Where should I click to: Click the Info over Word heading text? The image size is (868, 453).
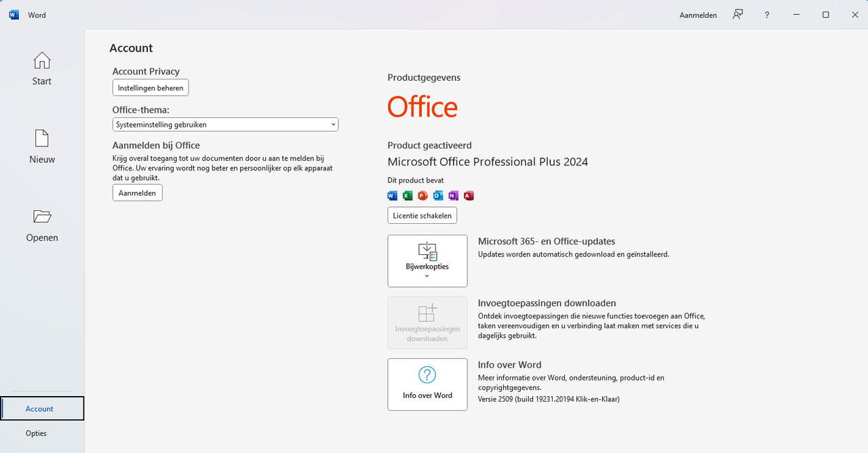pyautogui.click(x=509, y=365)
